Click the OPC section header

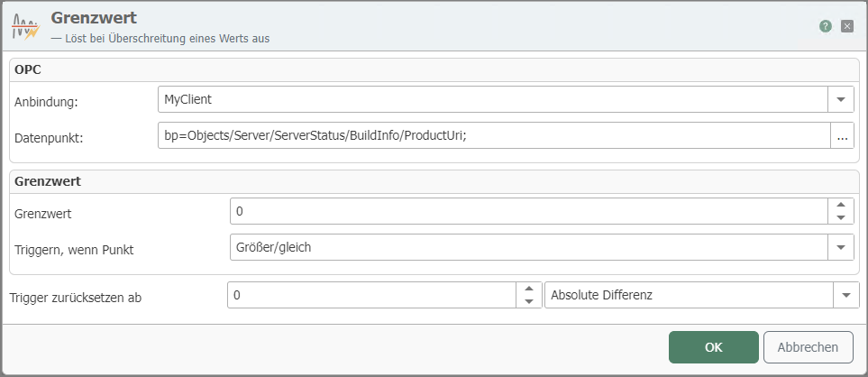tap(434, 70)
